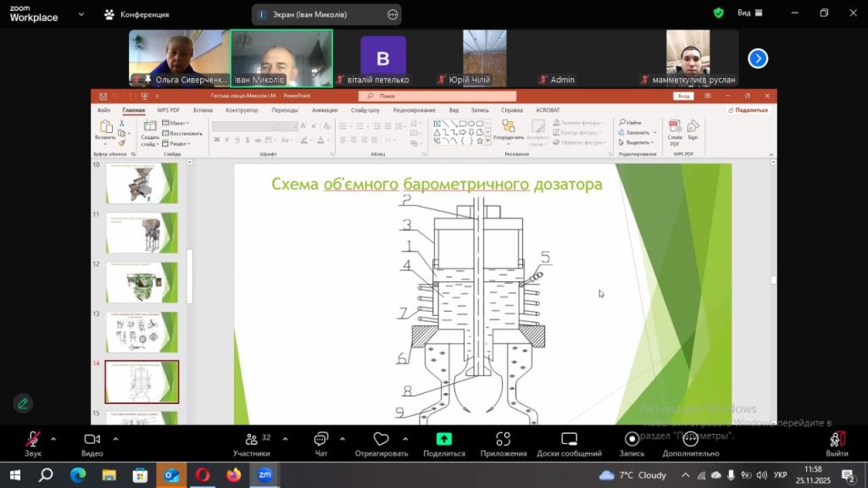Screen dimensions: 868x488
Task: Show next participants with blue arrow
Action: tap(758, 58)
